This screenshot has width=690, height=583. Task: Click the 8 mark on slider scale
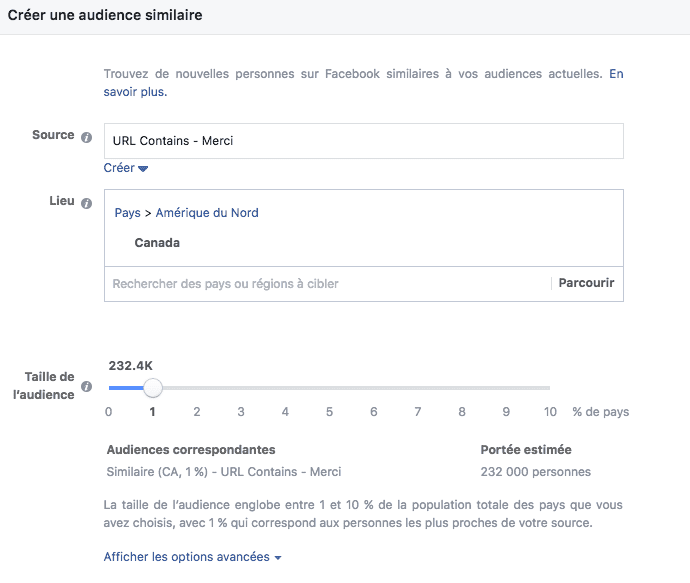tap(462, 411)
